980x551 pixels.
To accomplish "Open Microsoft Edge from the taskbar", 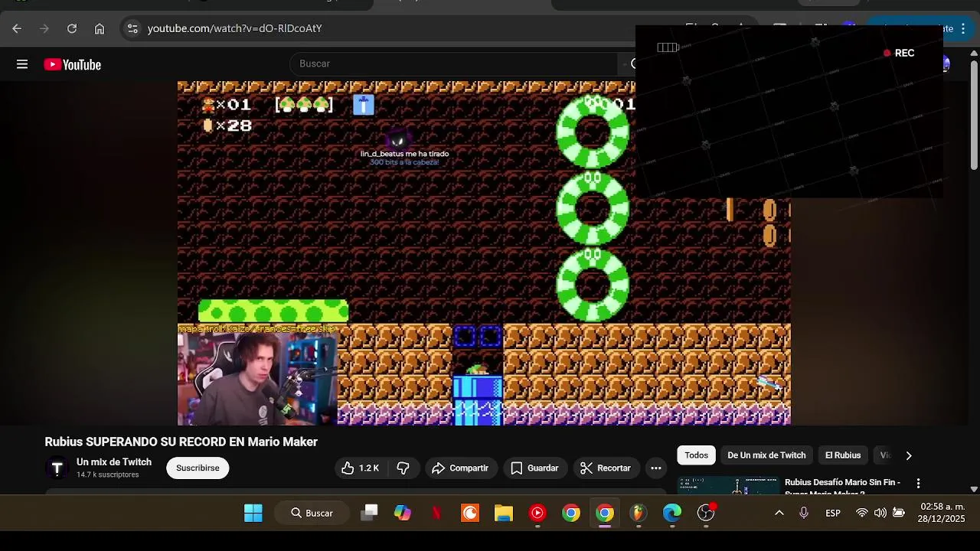I will point(672,513).
